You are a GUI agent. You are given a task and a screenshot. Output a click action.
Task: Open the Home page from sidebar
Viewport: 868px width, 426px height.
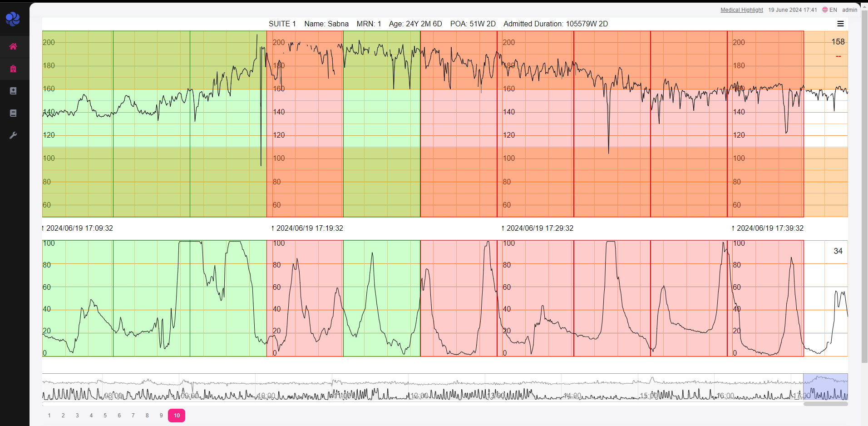[13, 46]
